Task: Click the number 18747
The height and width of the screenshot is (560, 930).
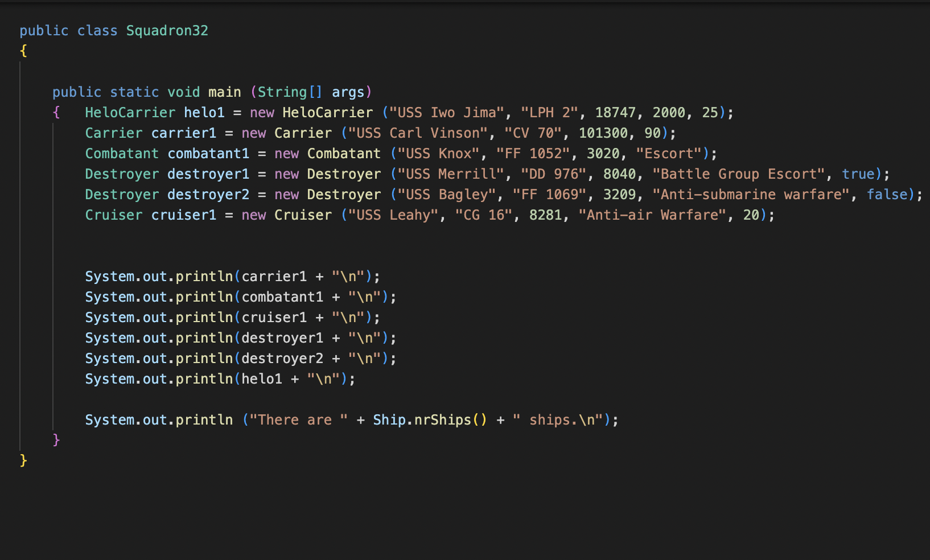Action: point(616,113)
